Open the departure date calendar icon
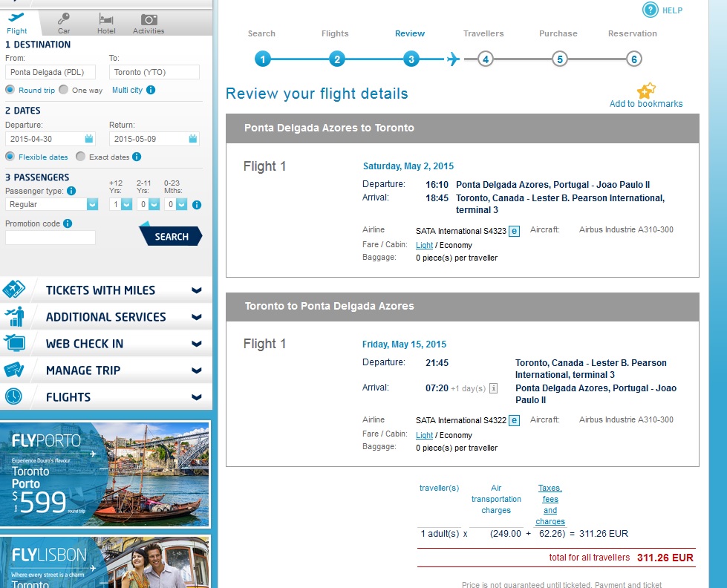The height and width of the screenshot is (588, 727). click(x=89, y=139)
